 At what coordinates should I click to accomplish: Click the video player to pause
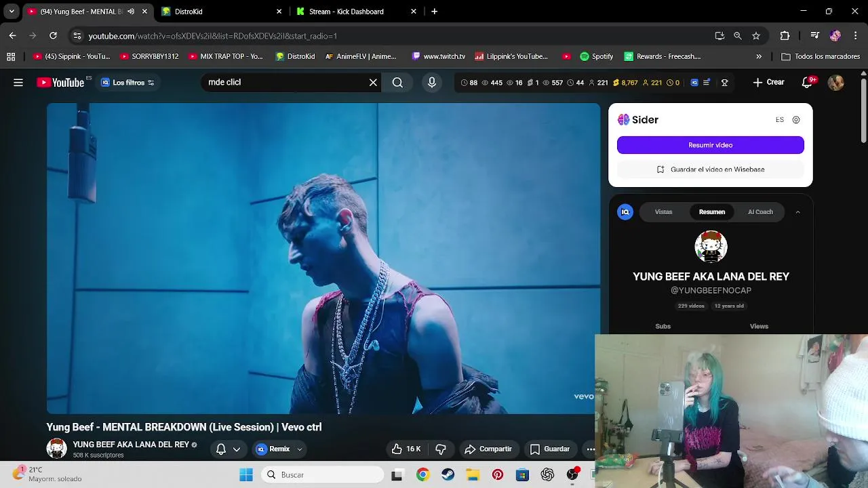[x=323, y=258]
